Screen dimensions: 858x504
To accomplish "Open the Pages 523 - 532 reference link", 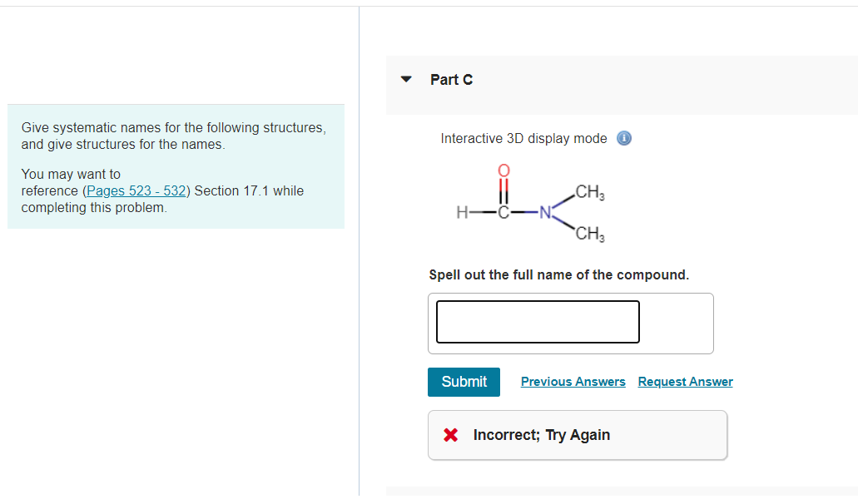I will tap(136, 190).
